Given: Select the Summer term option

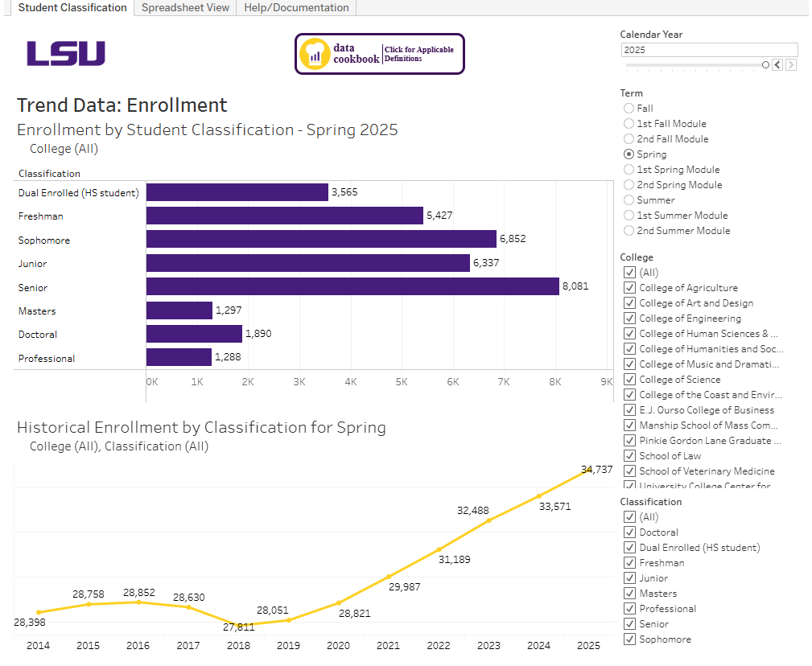Looking at the screenshot, I should click(x=628, y=199).
